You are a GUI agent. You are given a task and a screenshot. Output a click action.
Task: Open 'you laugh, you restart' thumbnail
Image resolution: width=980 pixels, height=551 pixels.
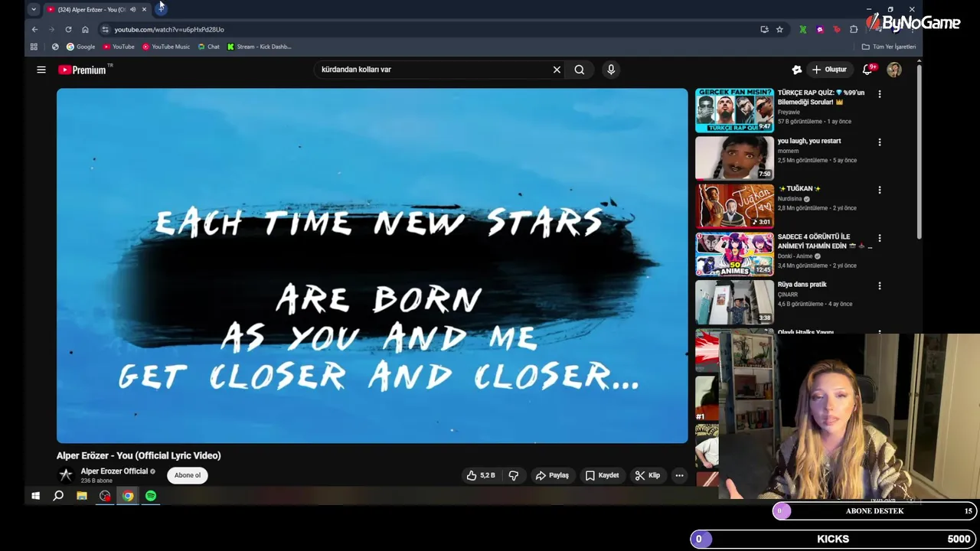tap(734, 158)
